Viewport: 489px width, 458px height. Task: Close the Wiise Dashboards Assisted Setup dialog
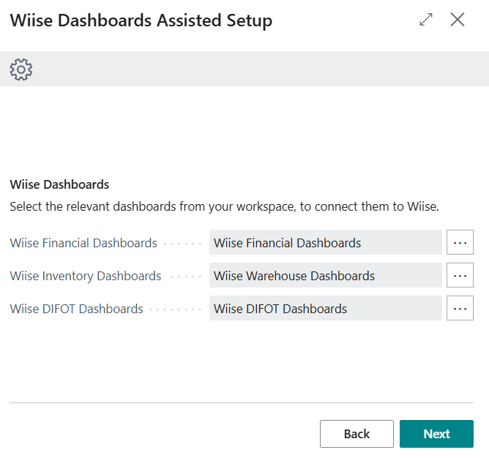[x=457, y=19]
